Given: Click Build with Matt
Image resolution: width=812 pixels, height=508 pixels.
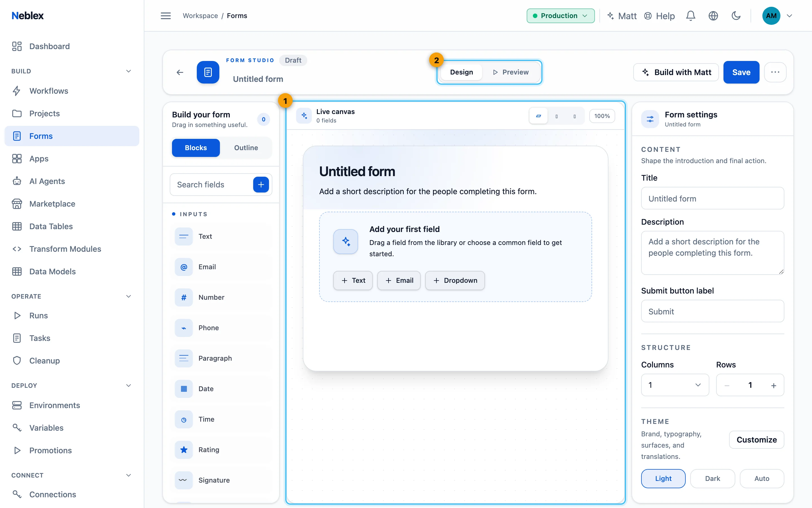Looking at the screenshot, I should tap(676, 72).
